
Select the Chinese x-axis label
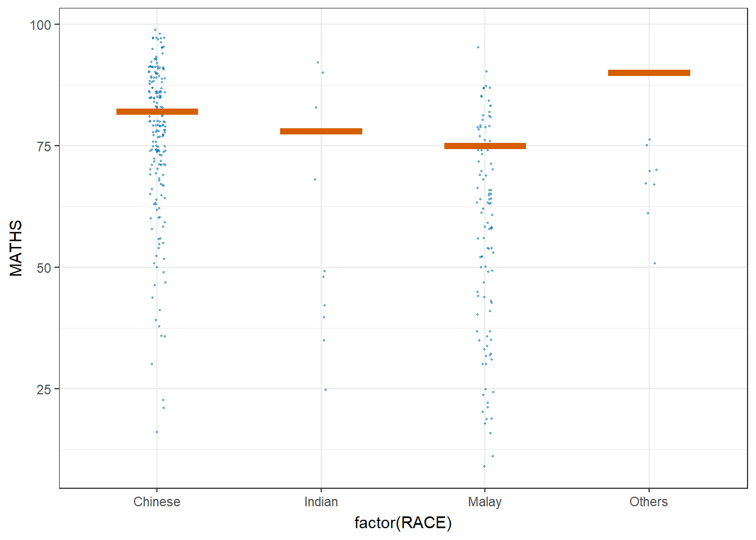157,502
